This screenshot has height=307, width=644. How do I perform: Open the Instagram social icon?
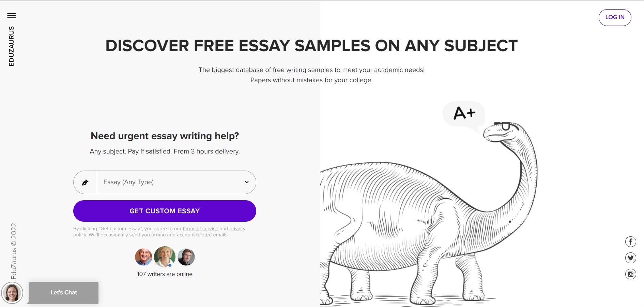tap(631, 274)
